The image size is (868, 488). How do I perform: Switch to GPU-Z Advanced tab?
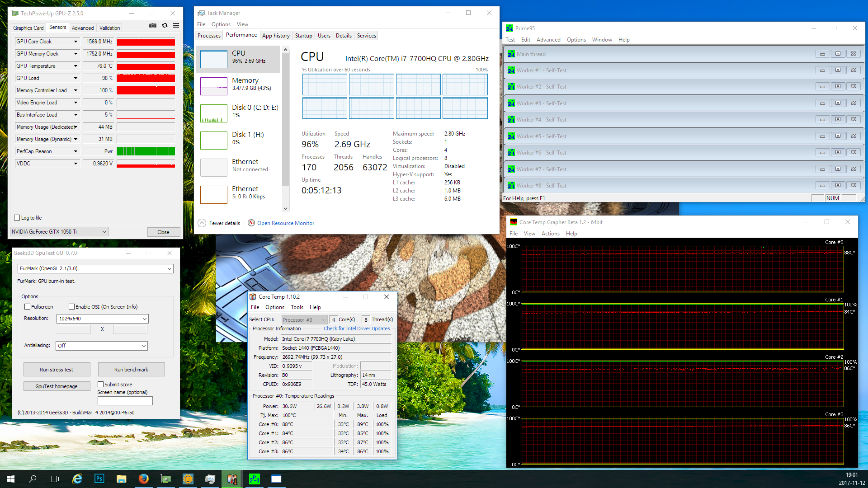pos(83,28)
